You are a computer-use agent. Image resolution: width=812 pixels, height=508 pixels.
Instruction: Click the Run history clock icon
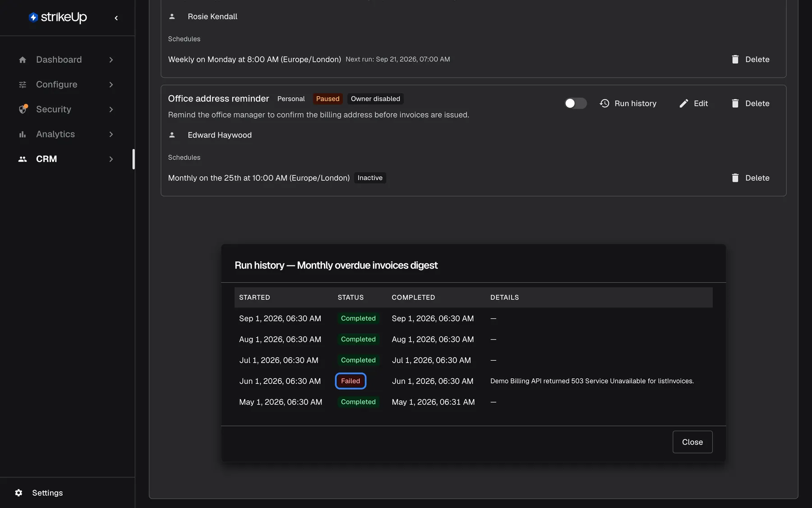coord(604,103)
